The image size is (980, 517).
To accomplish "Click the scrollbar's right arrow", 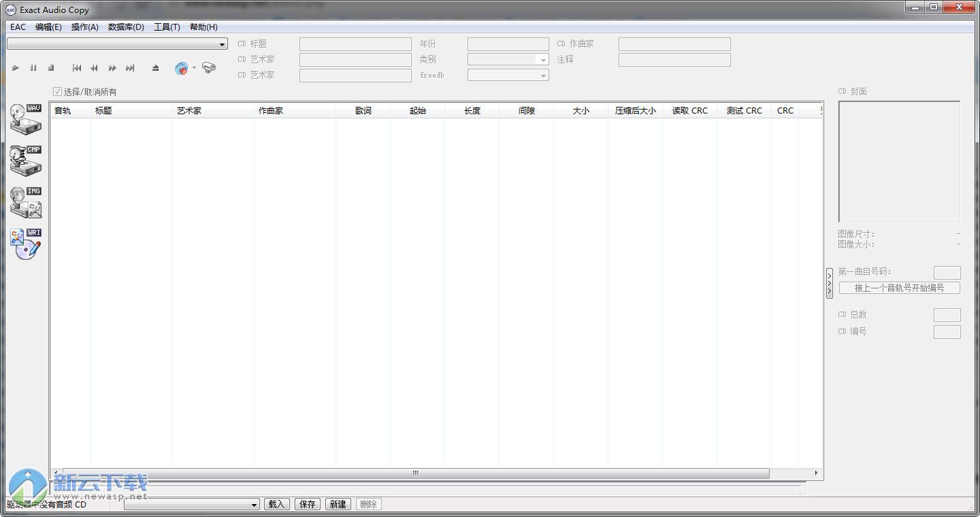I will click(x=817, y=473).
